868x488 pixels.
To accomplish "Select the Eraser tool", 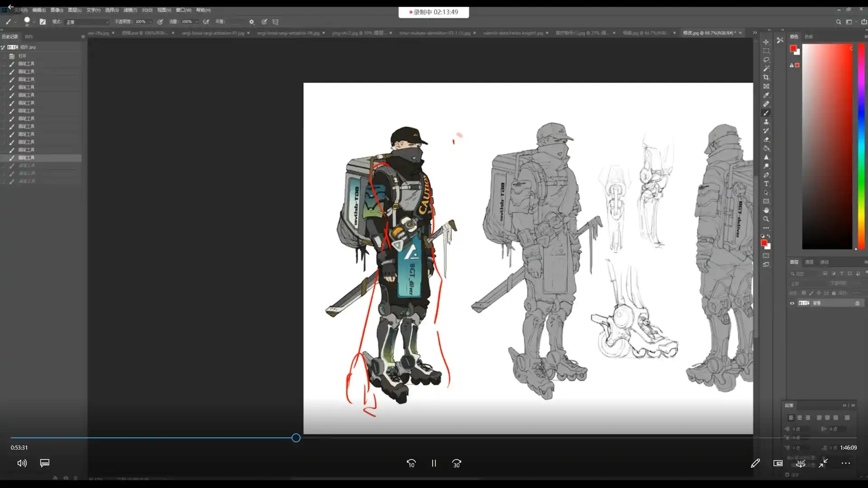I will (x=766, y=139).
